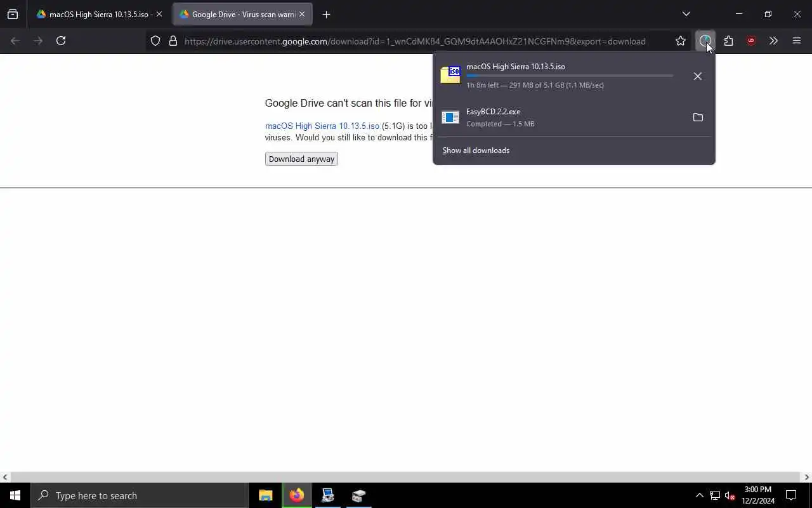The height and width of the screenshot is (508, 812).
Task: Cancel the macOS High Sierra iso download
Action: click(698, 76)
